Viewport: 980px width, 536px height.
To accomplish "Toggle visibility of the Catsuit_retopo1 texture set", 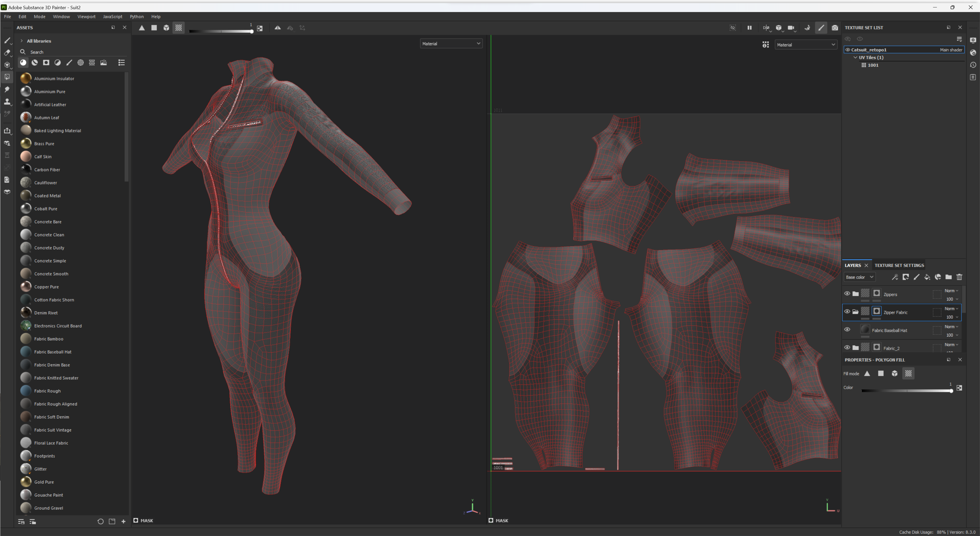I will point(848,50).
